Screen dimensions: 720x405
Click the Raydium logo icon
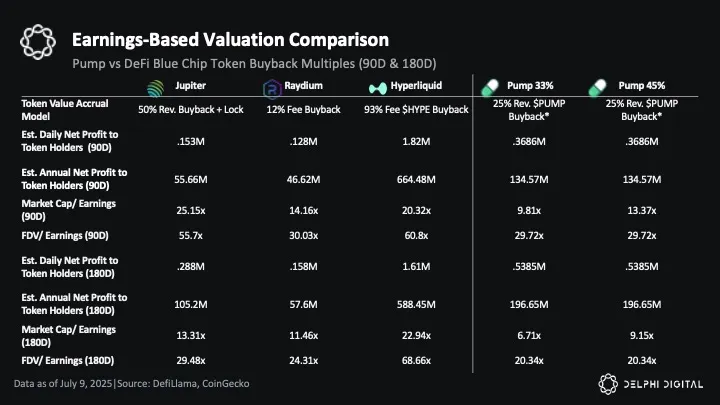271,88
